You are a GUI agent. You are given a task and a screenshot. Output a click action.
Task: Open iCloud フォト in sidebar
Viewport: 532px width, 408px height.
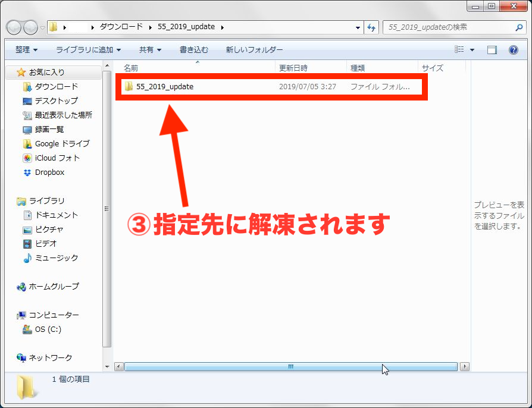(x=57, y=158)
